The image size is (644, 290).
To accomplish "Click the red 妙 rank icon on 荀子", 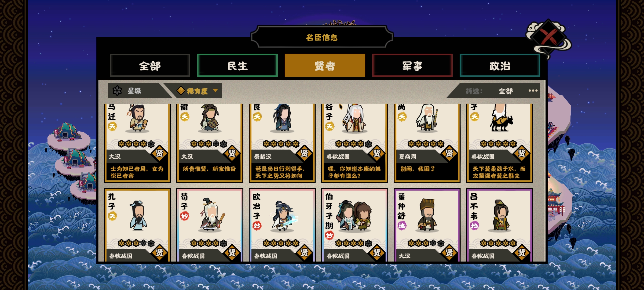I will (x=184, y=216).
